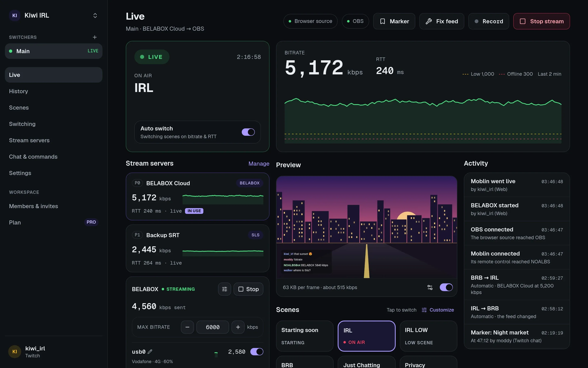Click the 2:16:58 stream timer

(x=248, y=57)
